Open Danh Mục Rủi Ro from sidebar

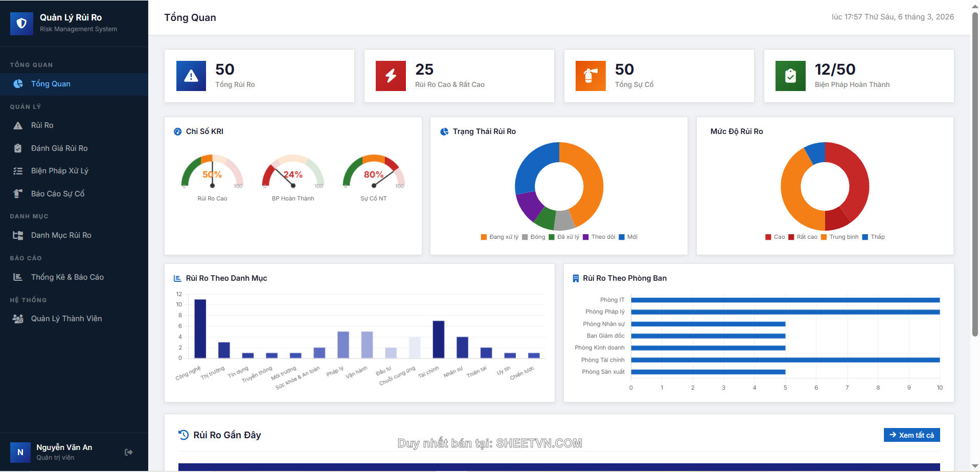point(61,235)
